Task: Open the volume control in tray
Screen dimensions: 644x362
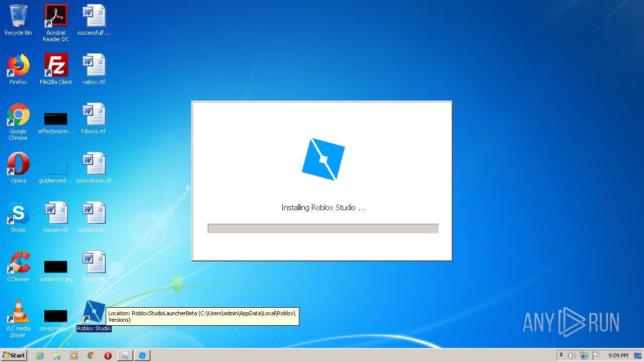Action: click(x=572, y=355)
